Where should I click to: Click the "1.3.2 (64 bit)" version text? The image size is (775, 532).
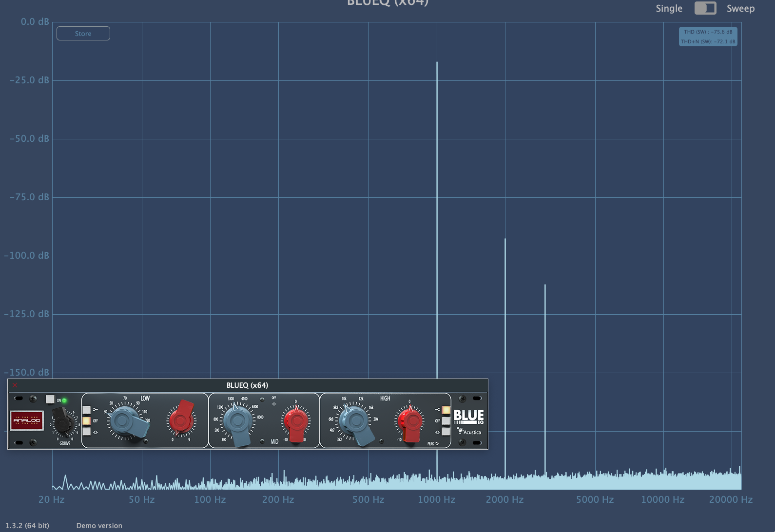27,526
